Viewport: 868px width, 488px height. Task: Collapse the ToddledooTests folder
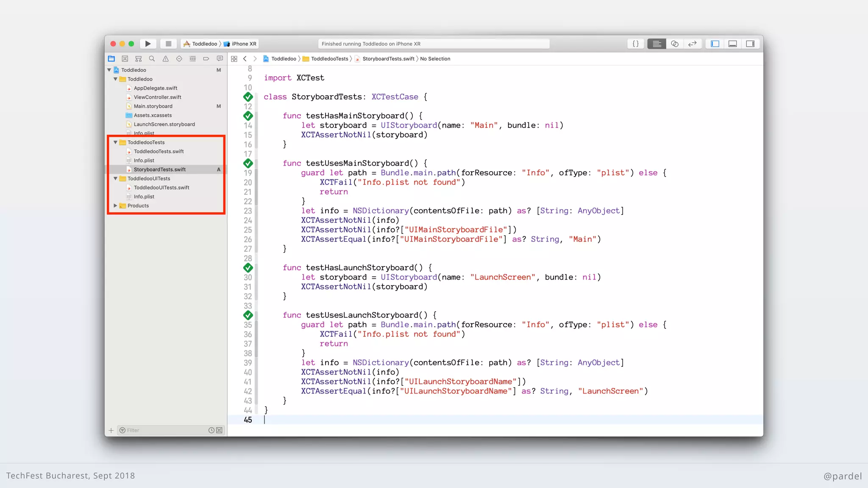[115, 142]
